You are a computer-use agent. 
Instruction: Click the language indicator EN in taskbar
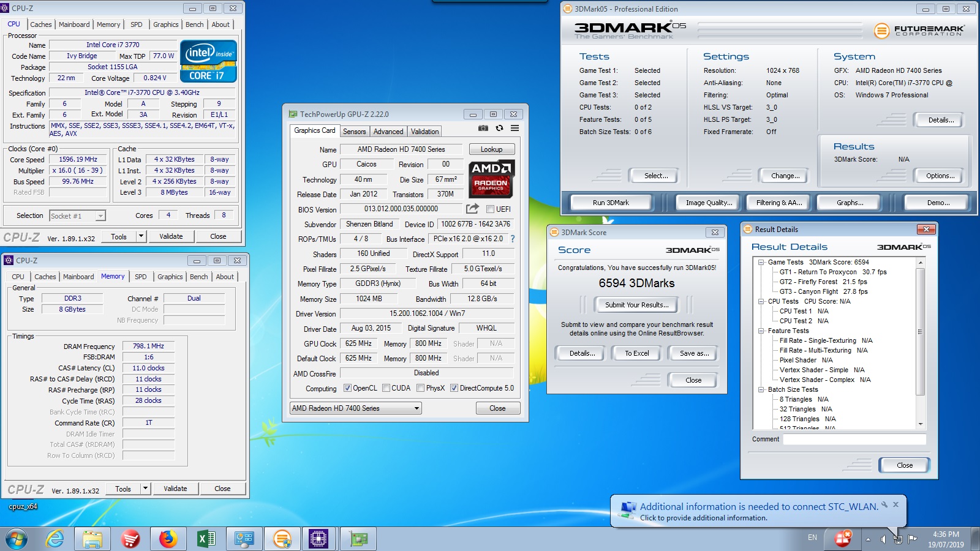(x=812, y=538)
